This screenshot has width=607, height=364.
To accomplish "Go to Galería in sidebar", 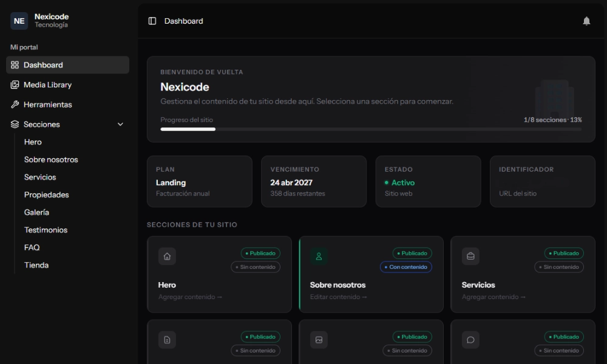I will point(37,212).
